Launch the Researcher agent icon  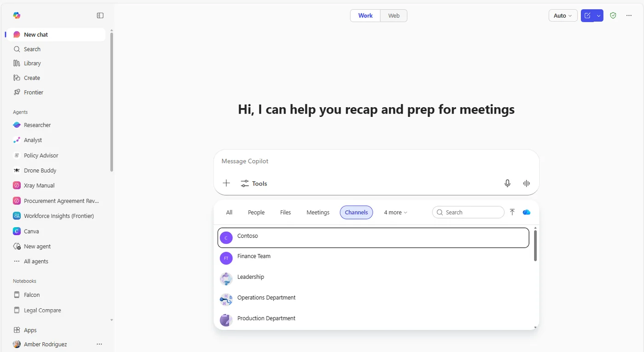[17, 125]
